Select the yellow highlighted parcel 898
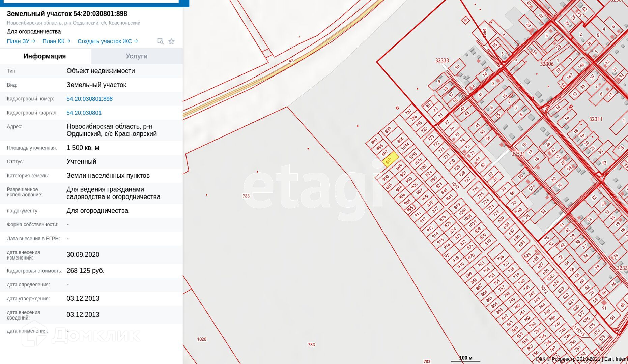 coord(390,160)
